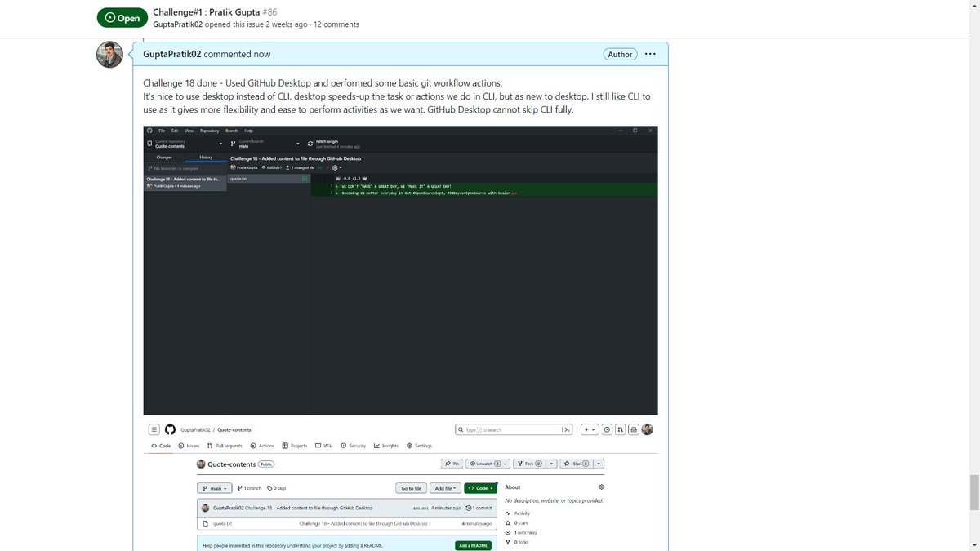The image size is (980, 551).
Task: Select the Settings repository tab
Action: point(419,446)
